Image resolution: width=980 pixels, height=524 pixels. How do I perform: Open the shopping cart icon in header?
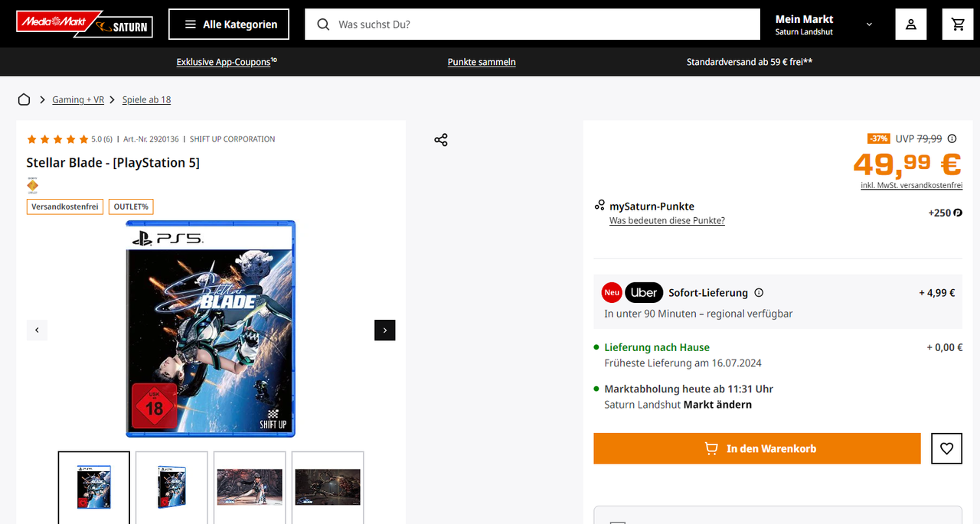coord(958,24)
